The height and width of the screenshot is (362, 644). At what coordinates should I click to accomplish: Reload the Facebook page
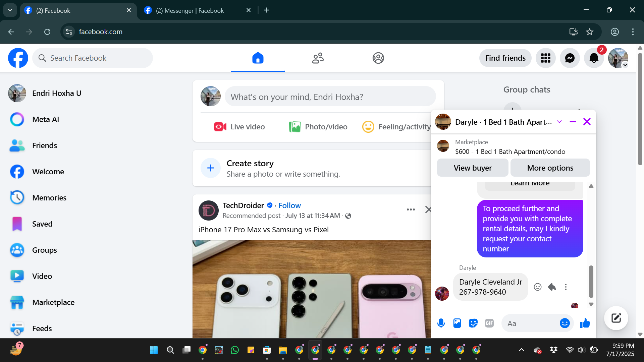point(47,32)
